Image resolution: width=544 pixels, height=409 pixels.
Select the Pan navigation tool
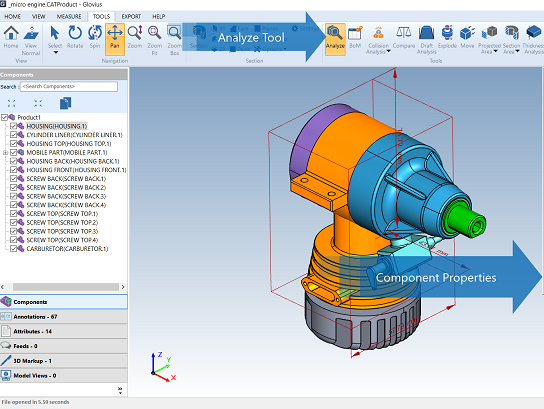[115, 39]
